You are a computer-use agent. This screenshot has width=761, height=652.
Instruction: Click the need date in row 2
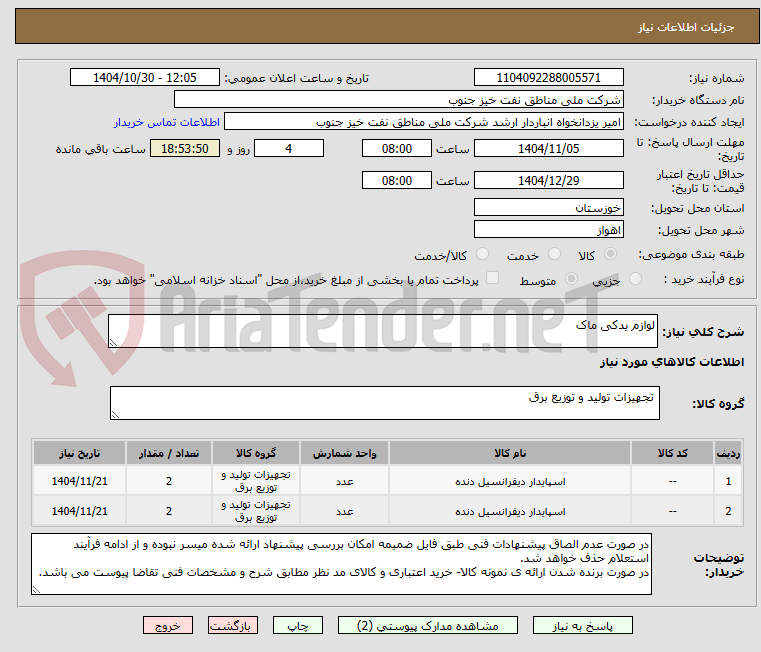point(80,511)
